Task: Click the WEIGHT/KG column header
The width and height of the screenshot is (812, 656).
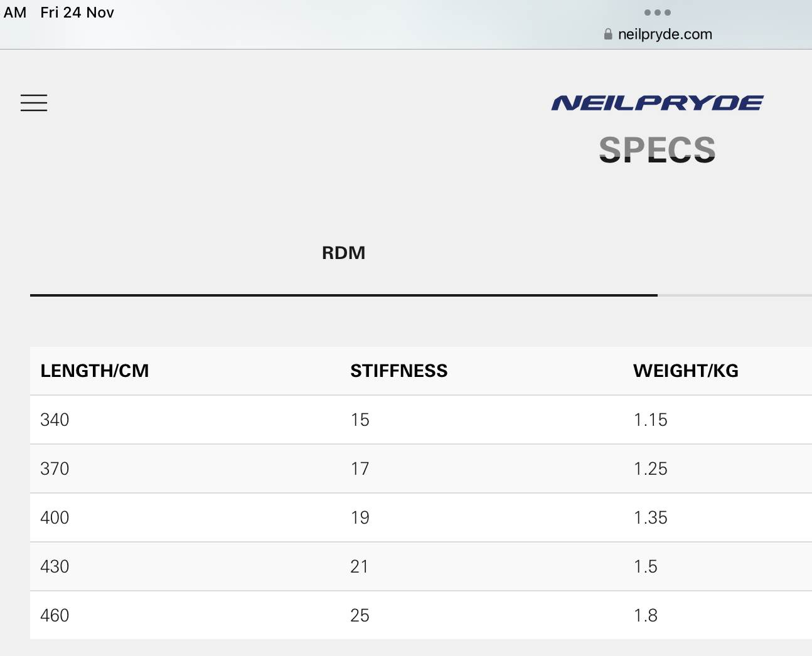Action: pos(686,371)
